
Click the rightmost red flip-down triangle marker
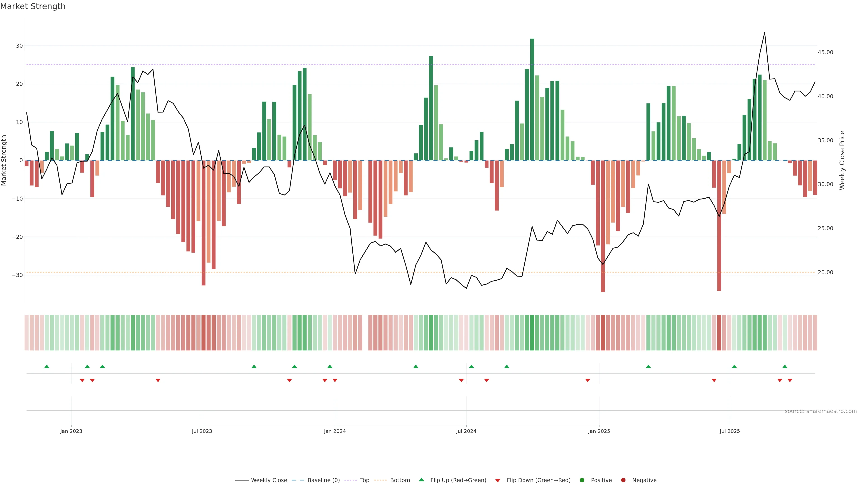coord(790,380)
